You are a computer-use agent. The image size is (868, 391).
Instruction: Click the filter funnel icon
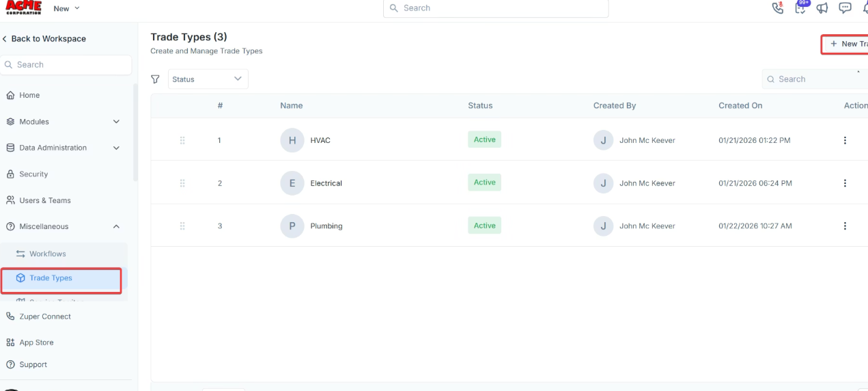click(x=156, y=79)
